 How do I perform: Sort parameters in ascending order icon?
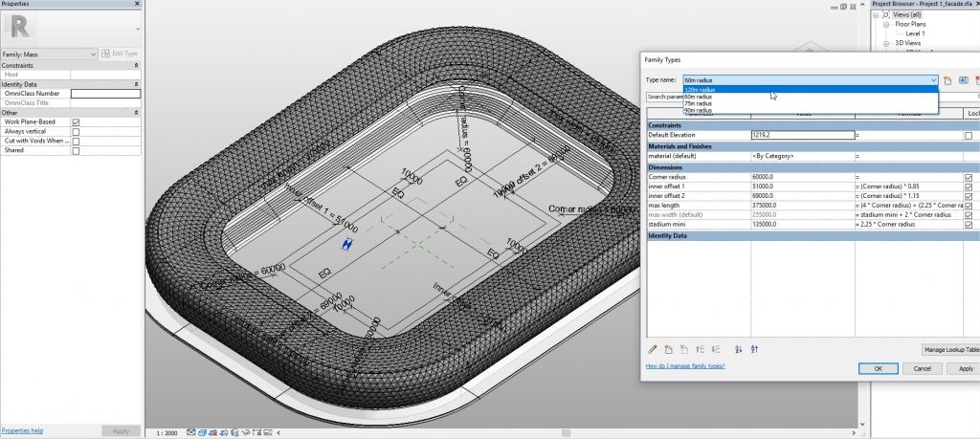tap(738, 350)
